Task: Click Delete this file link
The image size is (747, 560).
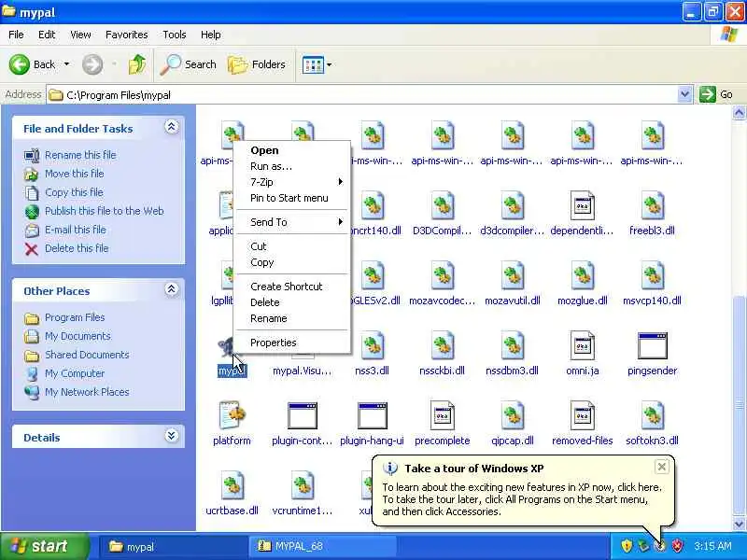Action: tap(77, 248)
